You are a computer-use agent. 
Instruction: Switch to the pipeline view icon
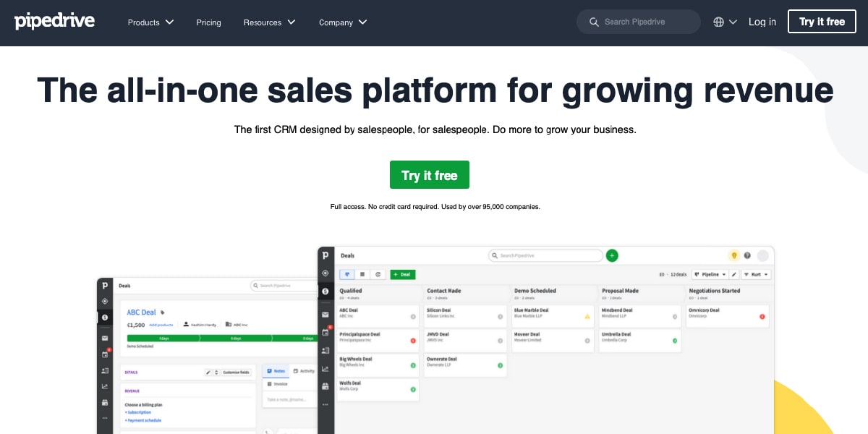347,274
